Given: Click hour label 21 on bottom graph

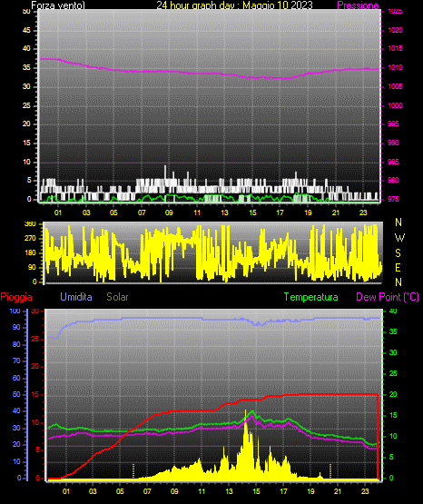Looking at the screenshot, I should tap(338, 491).
